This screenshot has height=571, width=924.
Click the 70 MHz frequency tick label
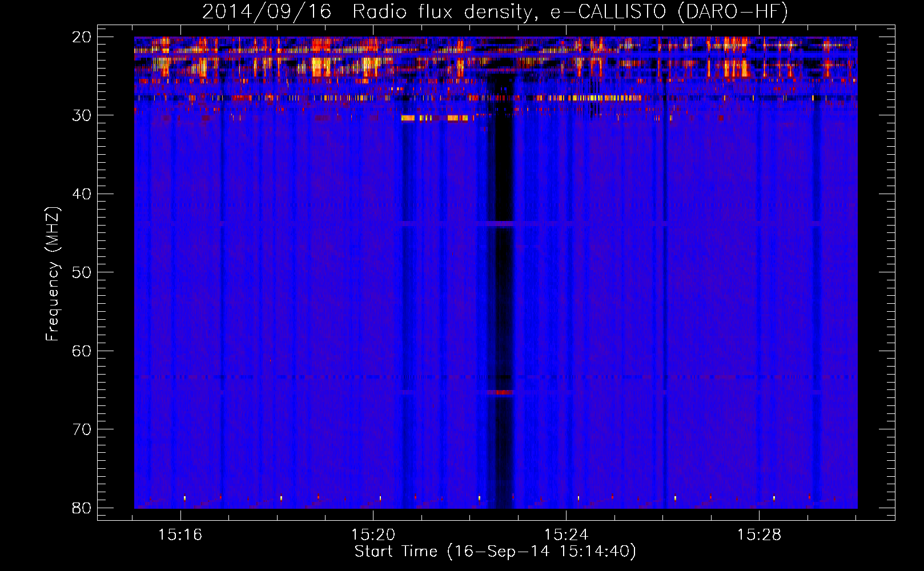(x=82, y=429)
